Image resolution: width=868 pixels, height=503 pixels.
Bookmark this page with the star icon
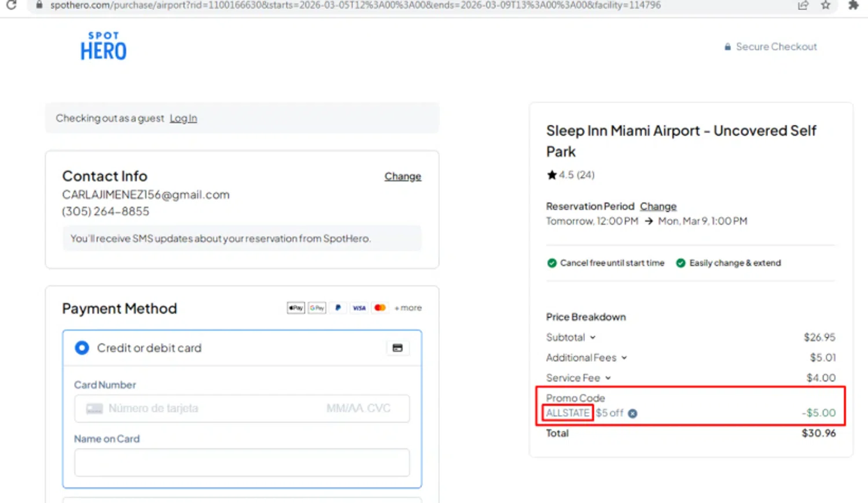click(x=826, y=5)
